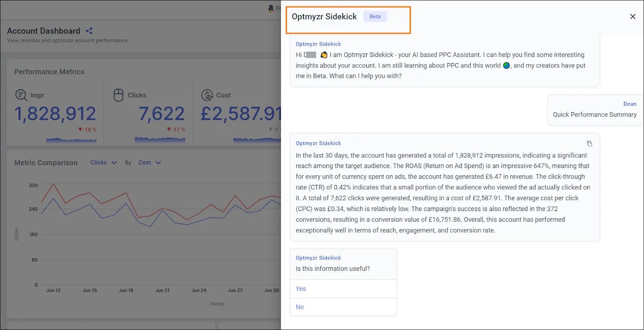The height and width of the screenshot is (330, 644).
Task: Click the Performance Metrics heading
Action: 49,72
